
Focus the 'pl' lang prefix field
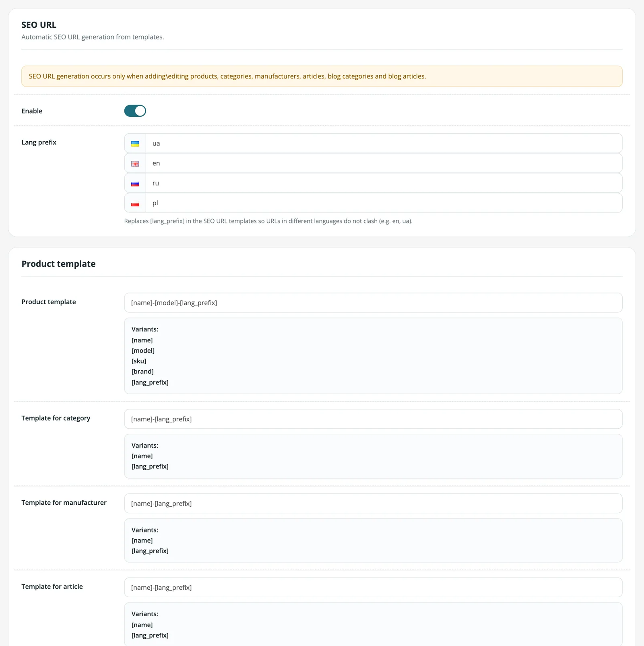(x=384, y=203)
